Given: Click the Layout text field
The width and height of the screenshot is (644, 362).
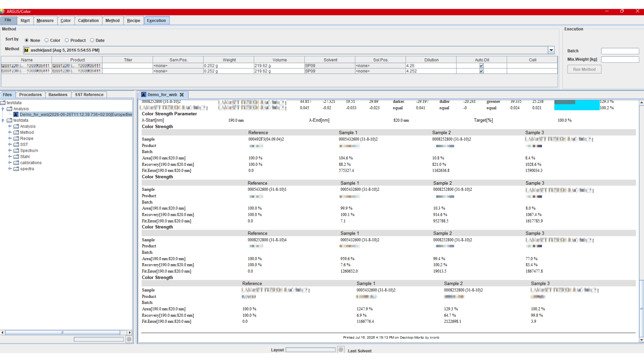Looking at the screenshot, I should (311, 350).
